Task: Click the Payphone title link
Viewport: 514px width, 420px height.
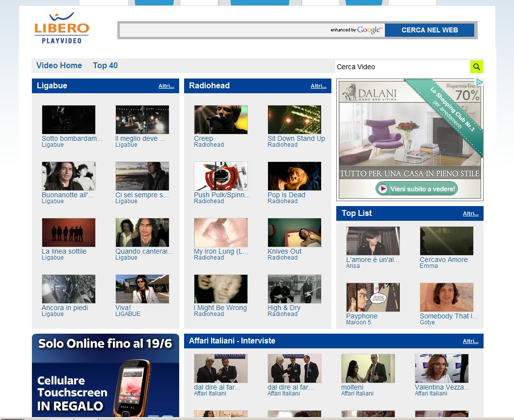Action: pos(362,316)
